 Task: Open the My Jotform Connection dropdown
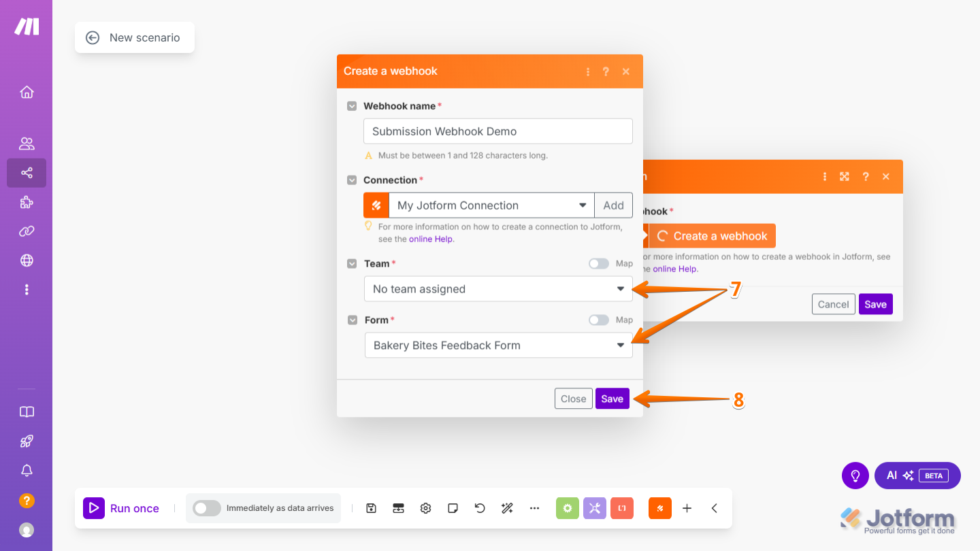coord(490,205)
